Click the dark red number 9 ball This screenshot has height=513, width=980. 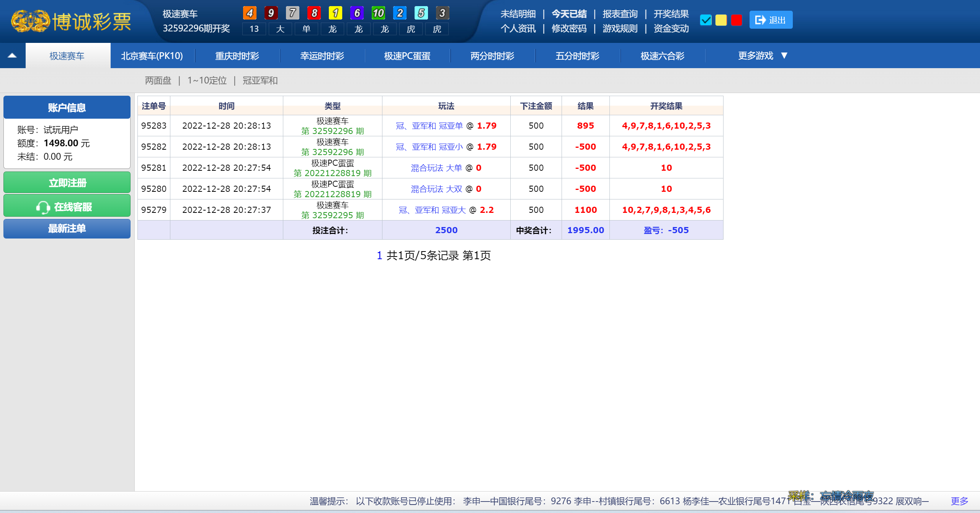[x=271, y=13]
